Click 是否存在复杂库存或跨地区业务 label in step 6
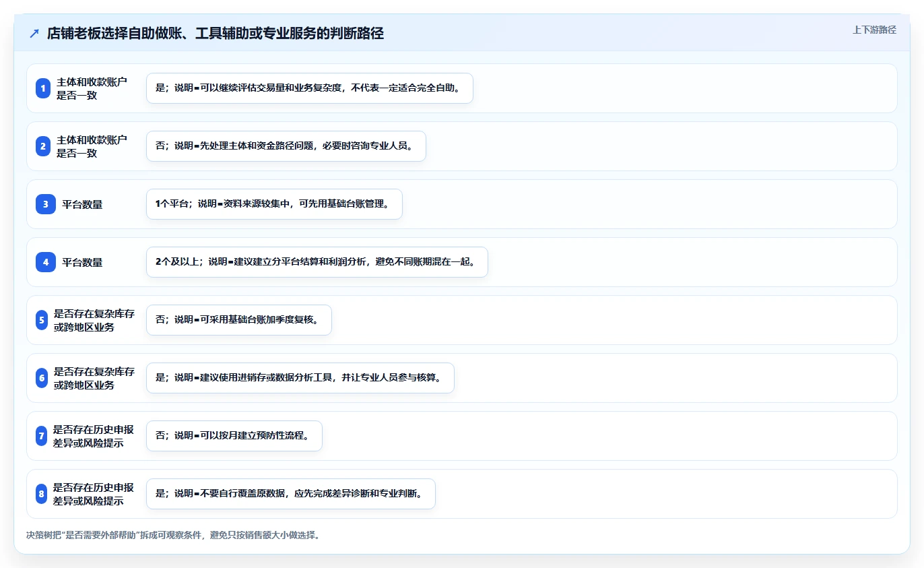Viewport: 924px width, 568px height. [94, 378]
